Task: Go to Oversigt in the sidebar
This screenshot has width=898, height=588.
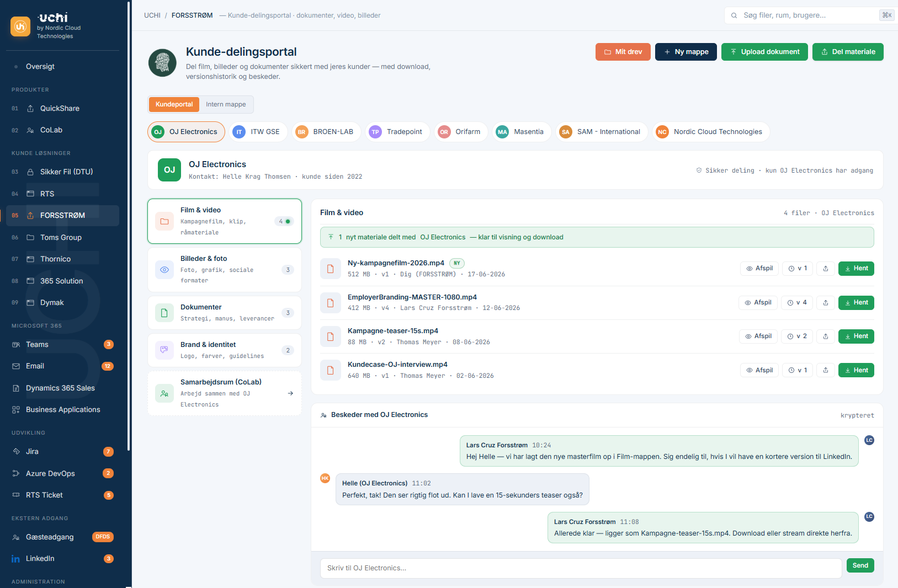Action: 62,67
